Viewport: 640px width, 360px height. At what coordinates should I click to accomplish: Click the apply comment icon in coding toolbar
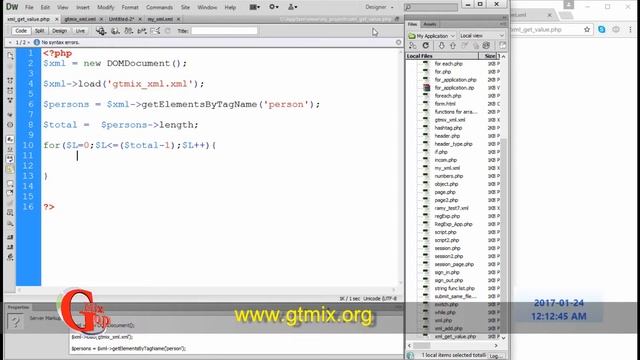point(10,184)
